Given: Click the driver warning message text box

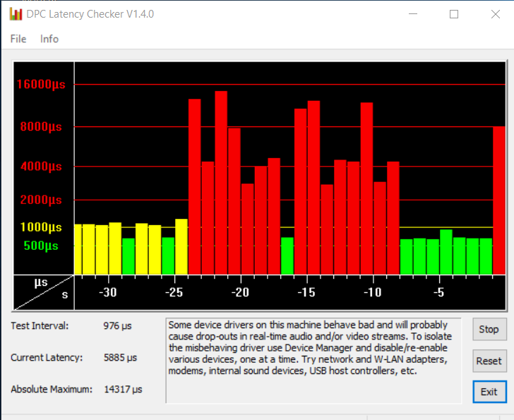Looking at the screenshot, I should 313,361.
